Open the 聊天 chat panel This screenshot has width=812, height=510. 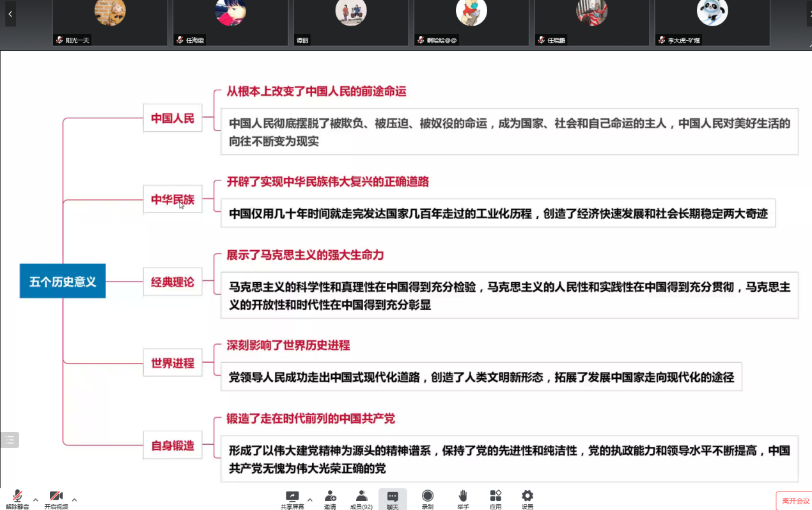coord(393,499)
